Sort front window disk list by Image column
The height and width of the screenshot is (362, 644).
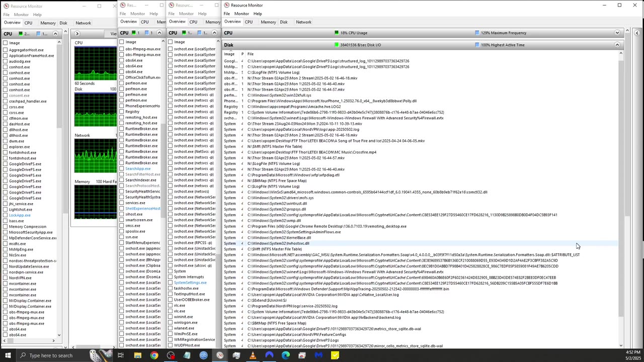click(x=230, y=54)
